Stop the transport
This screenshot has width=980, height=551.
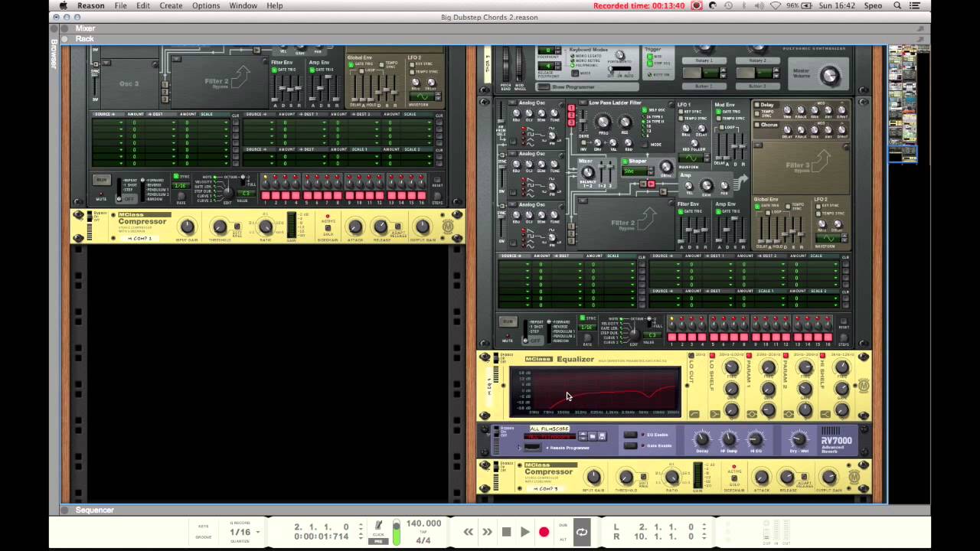506,532
